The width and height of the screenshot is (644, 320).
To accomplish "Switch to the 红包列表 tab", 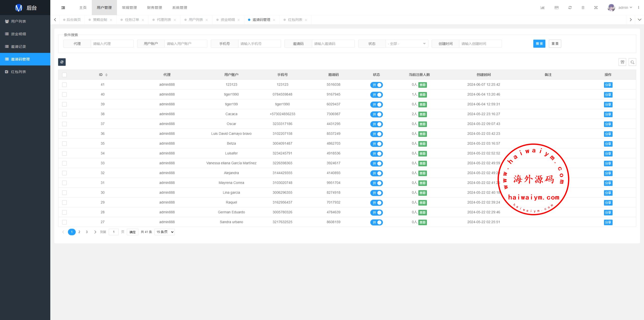I will (x=295, y=20).
